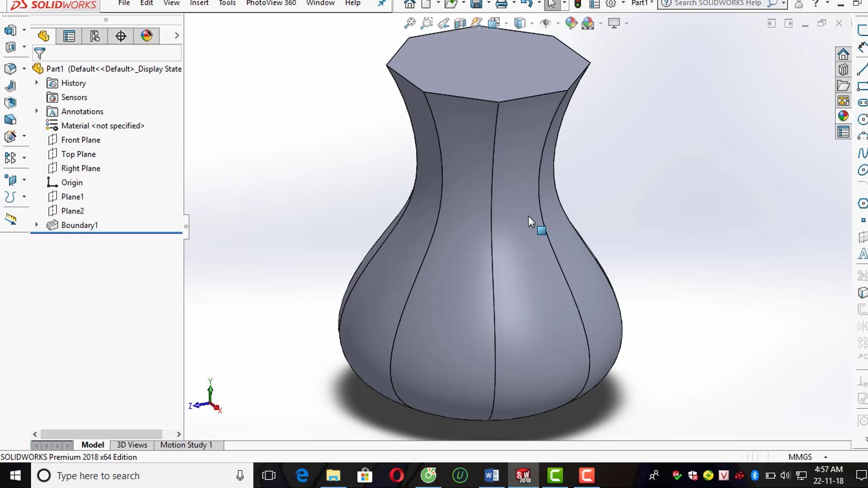Screen dimensions: 868x488
Task: Open the Display Style dropdown arrow
Action: point(532,23)
